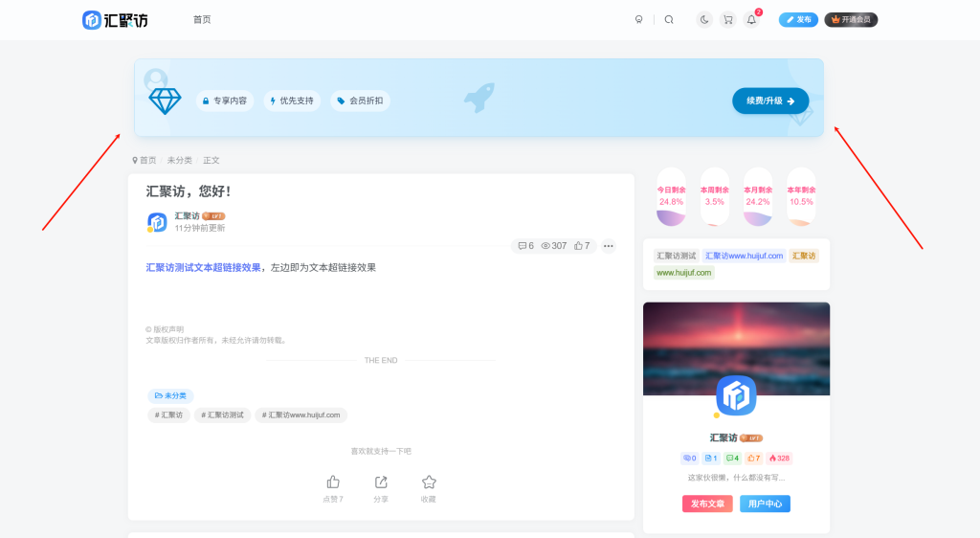
Task: Click the 今日剩余 24.8% progress capsule
Action: click(x=671, y=197)
